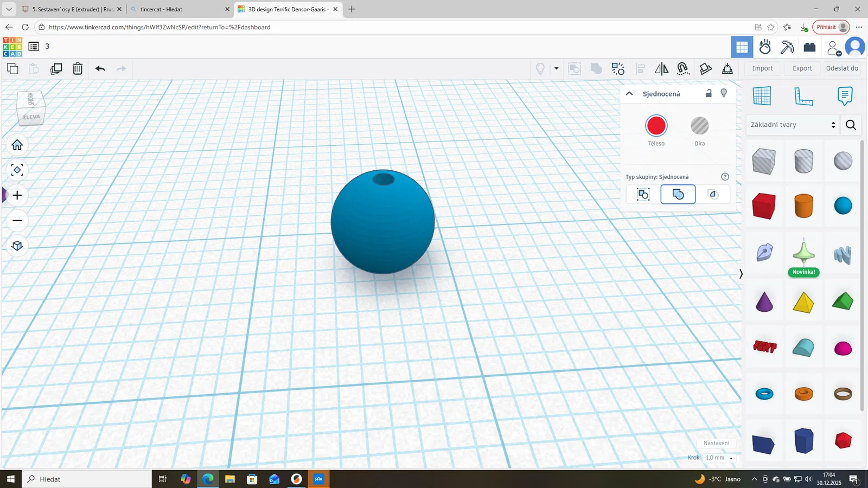Viewport: 868px width, 488px height.
Task: Select the 3D design Terrific Densor-Gaaris tab
Action: click(289, 9)
